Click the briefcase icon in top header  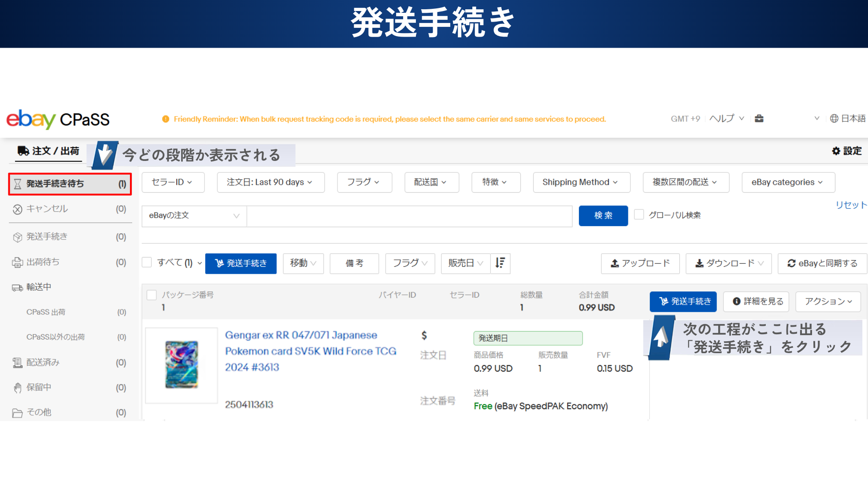pyautogui.click(x=759, y=119)
